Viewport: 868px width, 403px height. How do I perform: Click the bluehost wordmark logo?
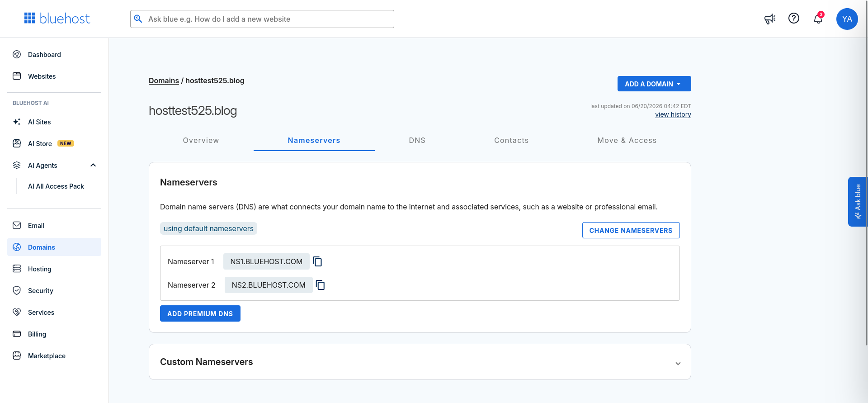[65, 19]
